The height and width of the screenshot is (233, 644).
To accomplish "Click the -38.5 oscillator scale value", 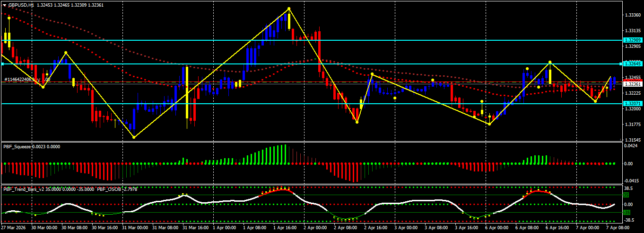I will tap(630, 221).
